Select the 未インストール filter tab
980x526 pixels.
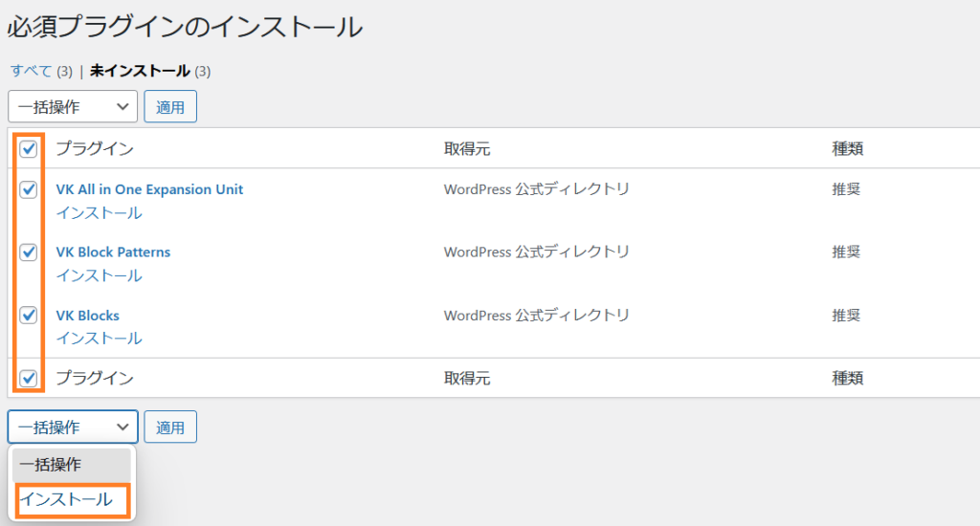coord(140,71)
